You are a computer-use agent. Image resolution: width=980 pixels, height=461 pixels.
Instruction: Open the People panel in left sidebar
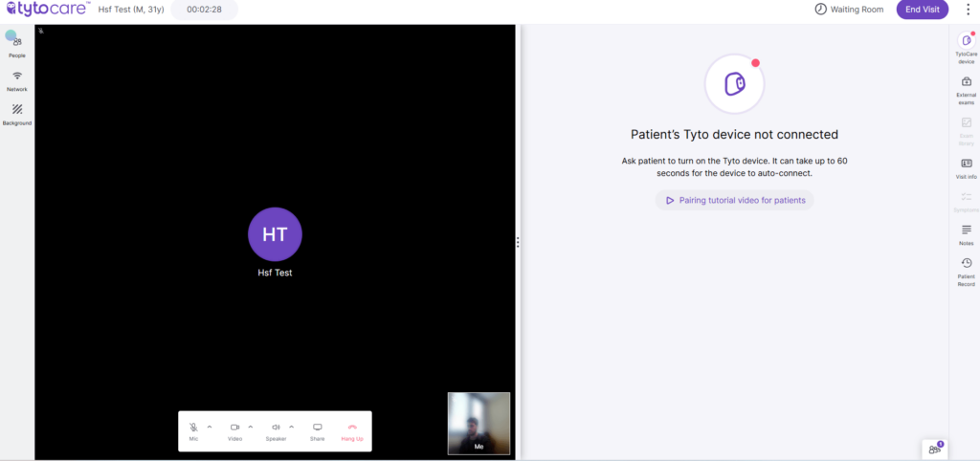click(16, 43)
